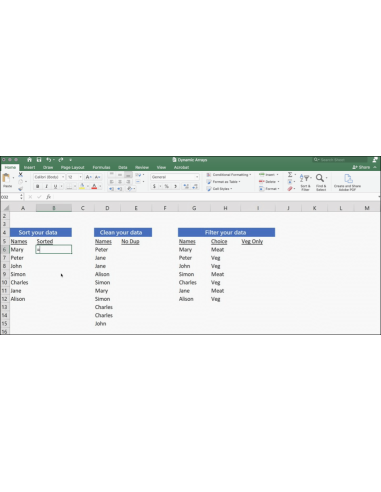Switch to the Draw ribbon tab

coord(48,167)
